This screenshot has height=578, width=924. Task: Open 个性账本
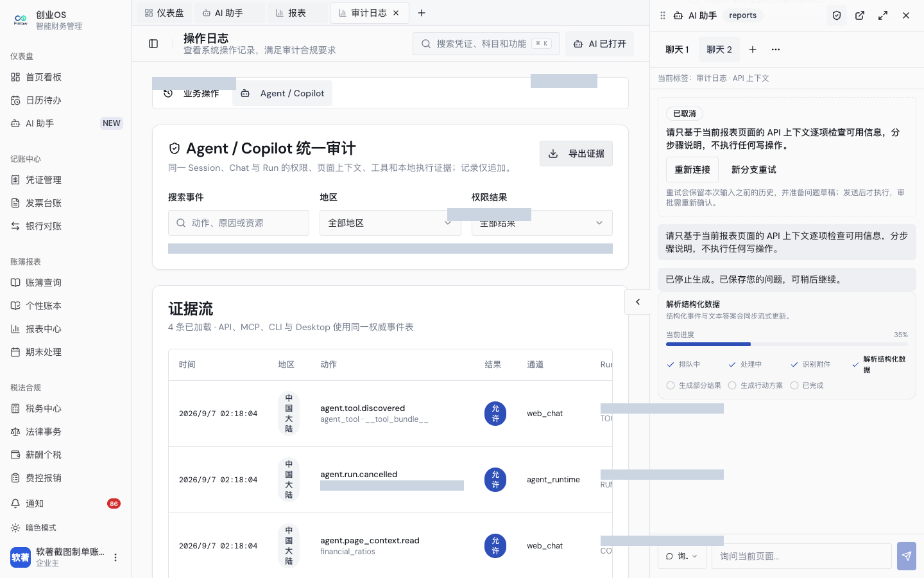pos(65,306)
